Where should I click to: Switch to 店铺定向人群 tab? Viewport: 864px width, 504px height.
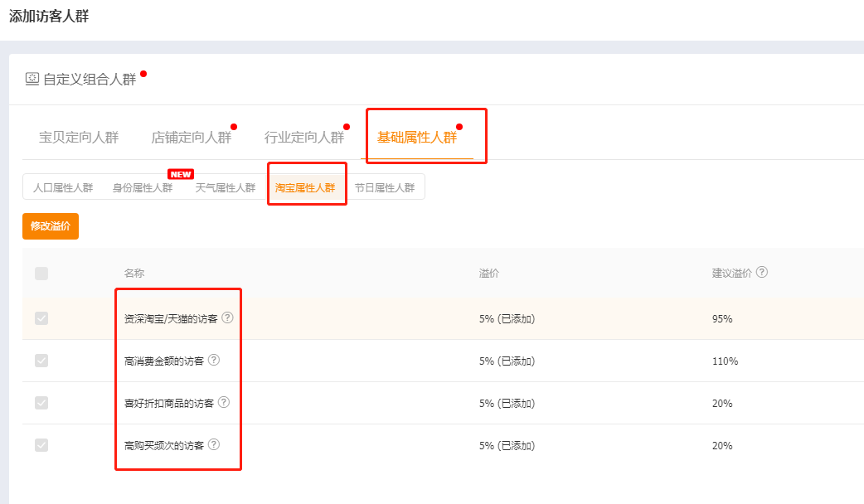(x=192, y=137)
